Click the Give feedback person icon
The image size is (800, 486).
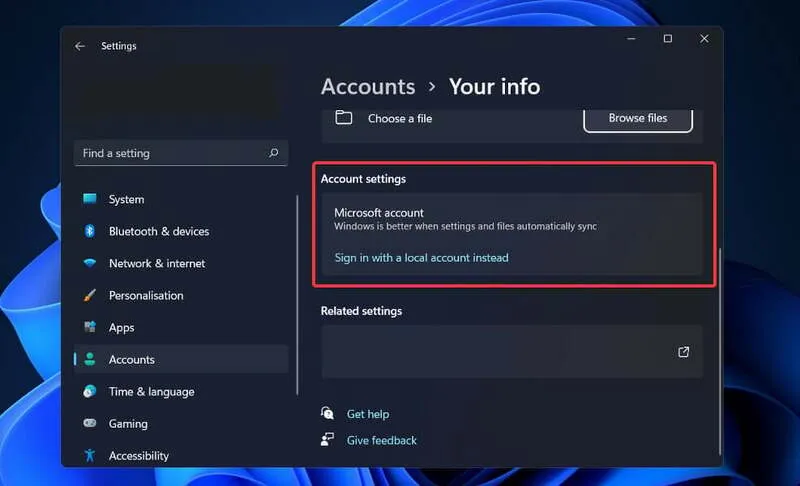pos(328,439)
